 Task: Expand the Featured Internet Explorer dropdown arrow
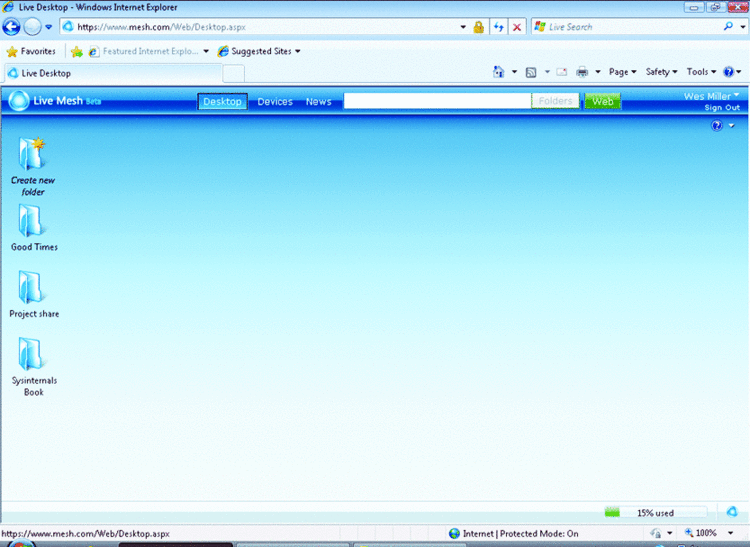206,51
